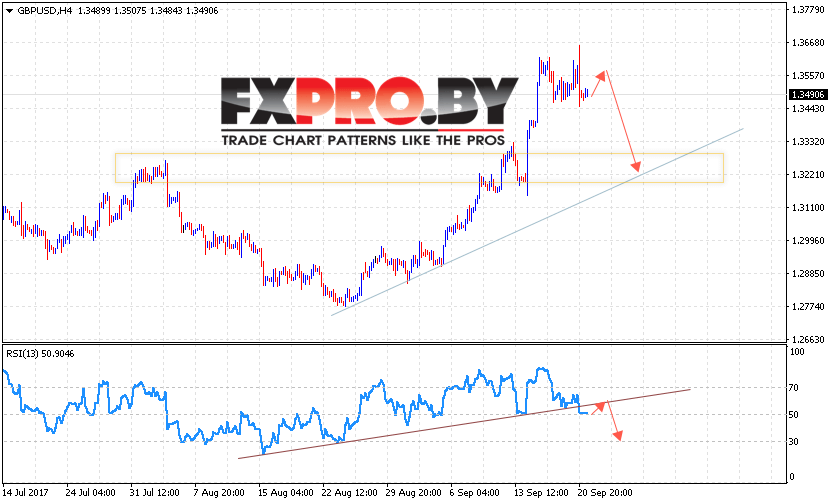
Task: Click price axis label 1.35570
Action: (808, 76)
